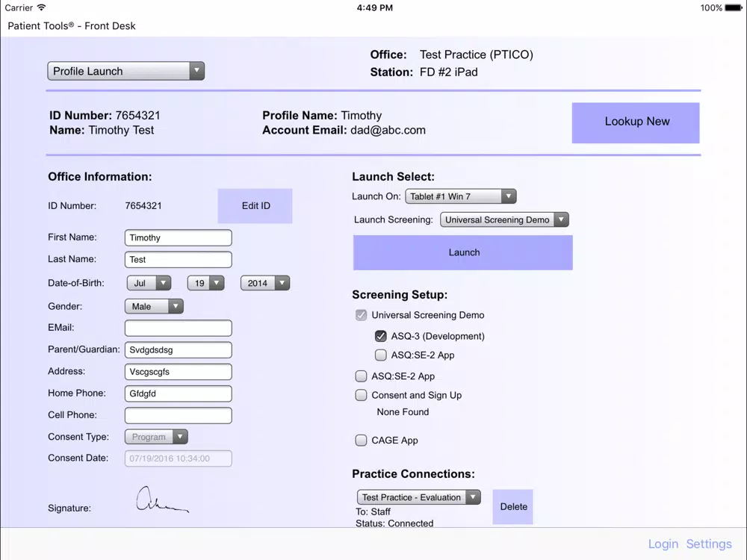This screenshot has width=747, height=560.
Task: Open the Gender dropdown showing Male
Action: point(154,306)
